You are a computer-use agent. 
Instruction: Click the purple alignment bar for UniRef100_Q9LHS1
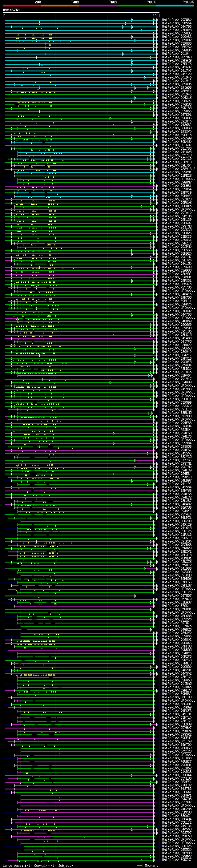(x=81, y=186)
